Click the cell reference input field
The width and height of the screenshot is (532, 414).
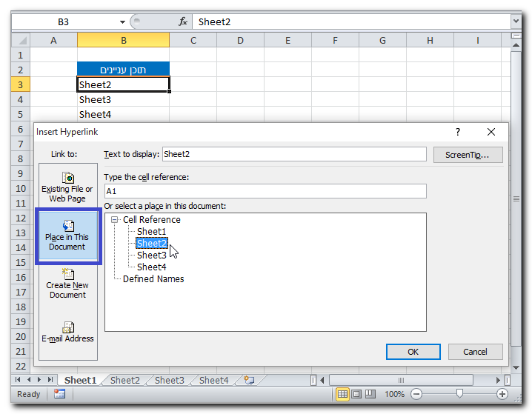click(265, 191)
